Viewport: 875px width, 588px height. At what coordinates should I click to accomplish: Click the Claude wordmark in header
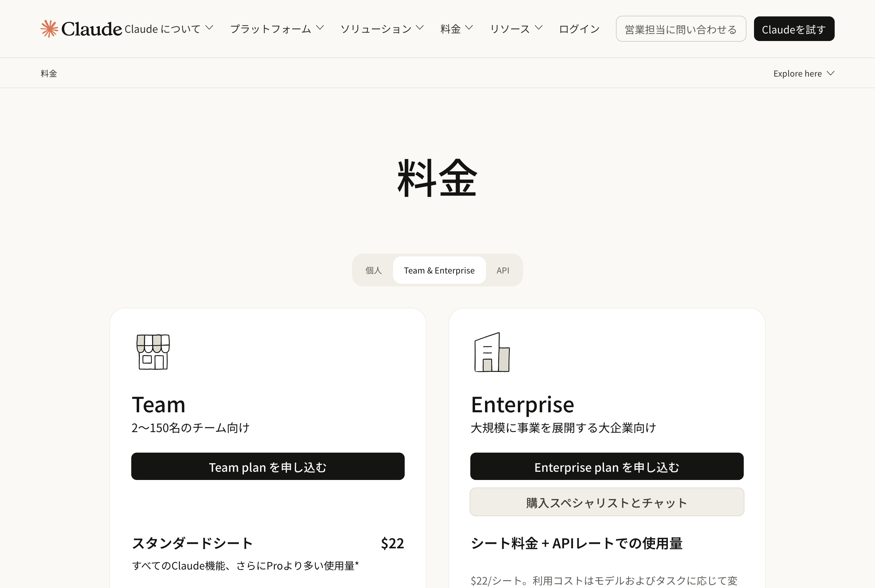coord(92,29)
